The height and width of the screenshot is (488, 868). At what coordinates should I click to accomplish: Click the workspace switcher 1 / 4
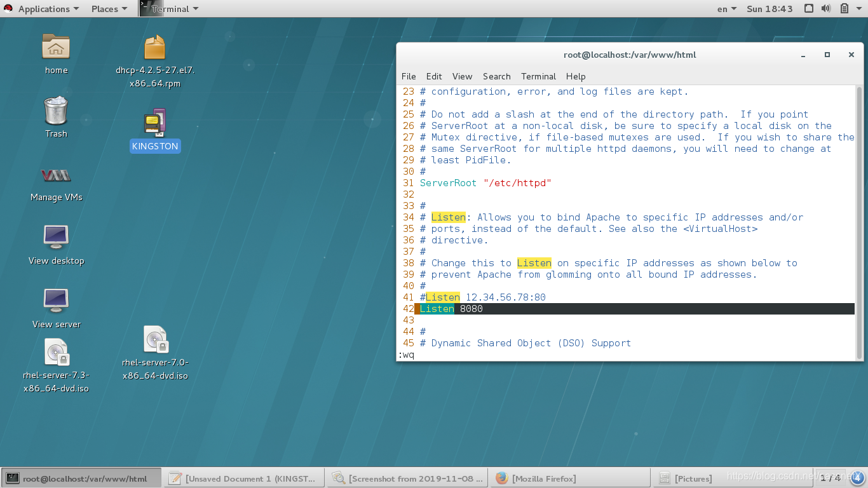830,478
